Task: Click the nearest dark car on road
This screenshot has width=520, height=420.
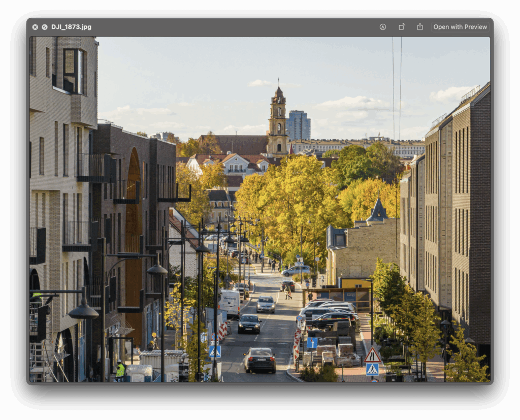Action: pos(259,360)
